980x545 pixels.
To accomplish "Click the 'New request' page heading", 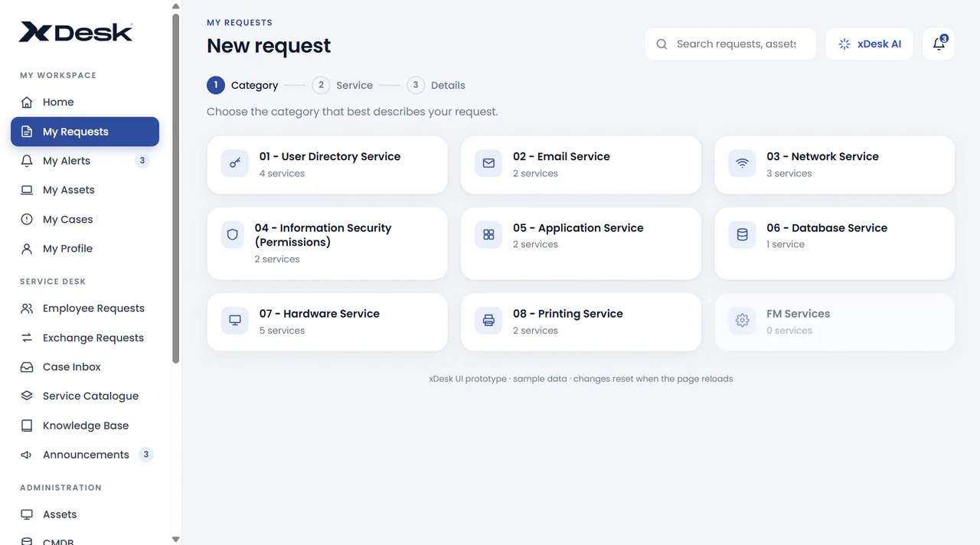I will (x=269, y=46).
